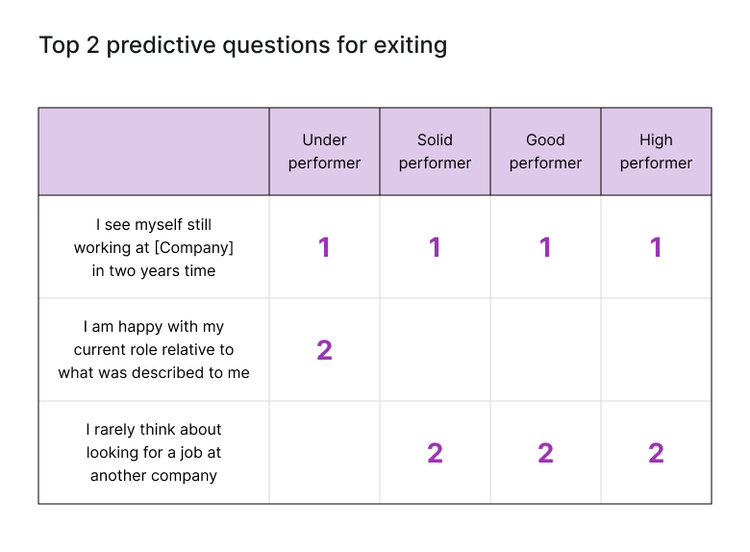Click rank 2 in the Under performer column

324,350
